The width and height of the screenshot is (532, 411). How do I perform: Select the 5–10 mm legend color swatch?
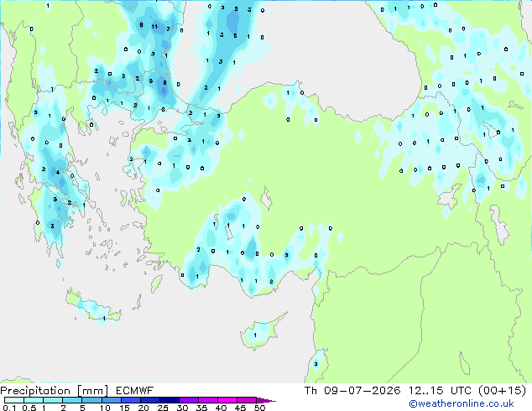pyautogui.click(x=91, y=400)
